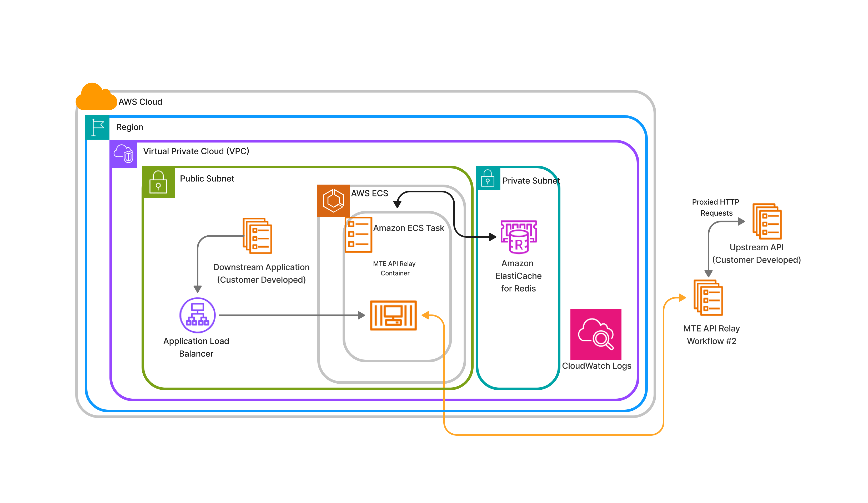This screenshot has width=868, height=503.
Task: Click 'Application Load Balancer' caption
Action: pyautogui.click(x=196, y=347)
